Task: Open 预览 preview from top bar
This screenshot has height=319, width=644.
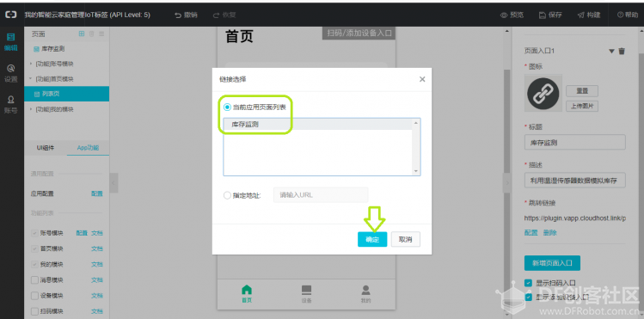Action: pyautogui.click(x=512, y=15)
